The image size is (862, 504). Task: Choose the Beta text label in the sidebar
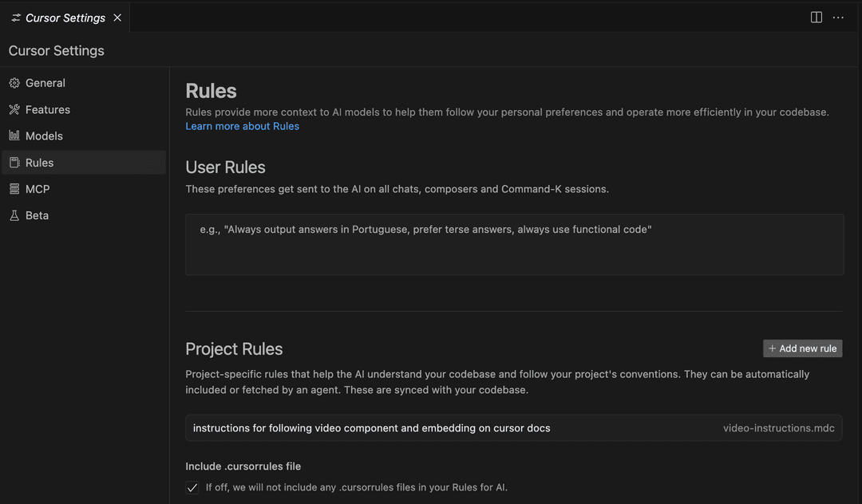37,215
